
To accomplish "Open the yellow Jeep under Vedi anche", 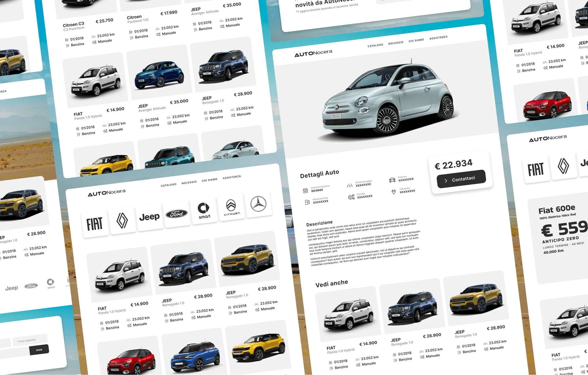I will pos(476,299).
